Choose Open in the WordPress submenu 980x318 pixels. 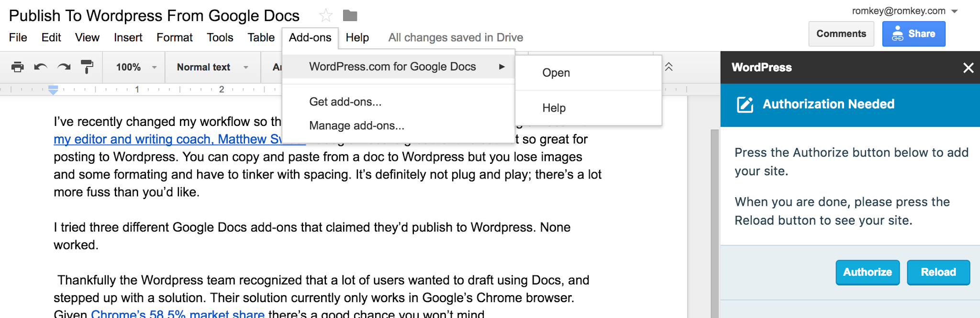(589, 73)
